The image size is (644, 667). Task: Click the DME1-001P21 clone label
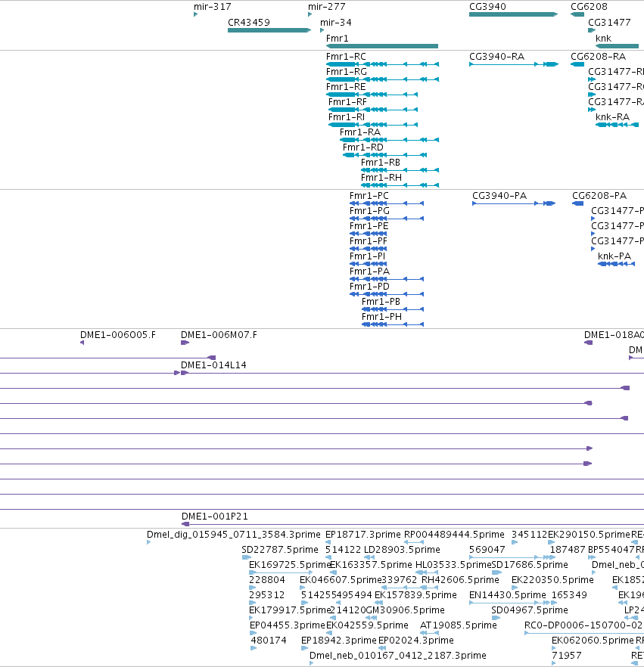(x=214, y=517)
